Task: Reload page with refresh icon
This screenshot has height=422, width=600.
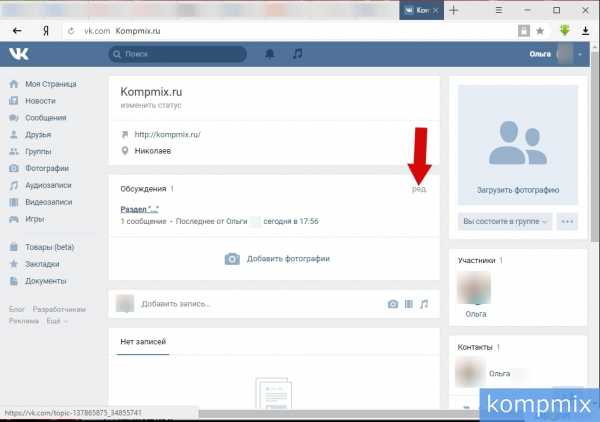Action: coord(71,31)
